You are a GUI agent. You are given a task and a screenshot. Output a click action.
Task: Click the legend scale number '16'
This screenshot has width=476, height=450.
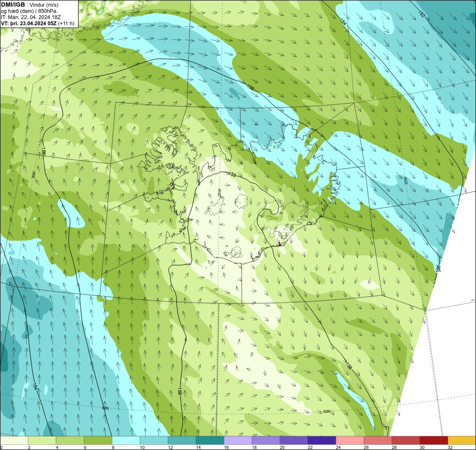pos(226,447)
